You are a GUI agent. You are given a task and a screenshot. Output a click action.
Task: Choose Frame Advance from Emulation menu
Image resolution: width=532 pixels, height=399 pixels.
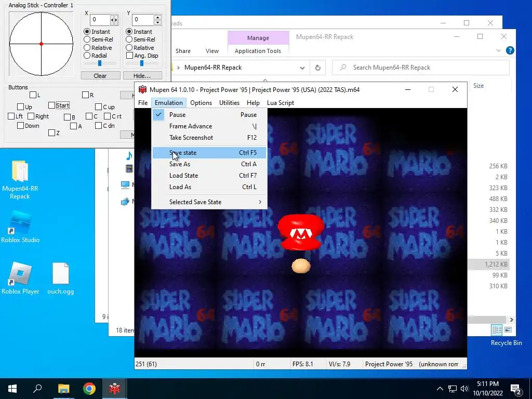click(x=209, y=126)
